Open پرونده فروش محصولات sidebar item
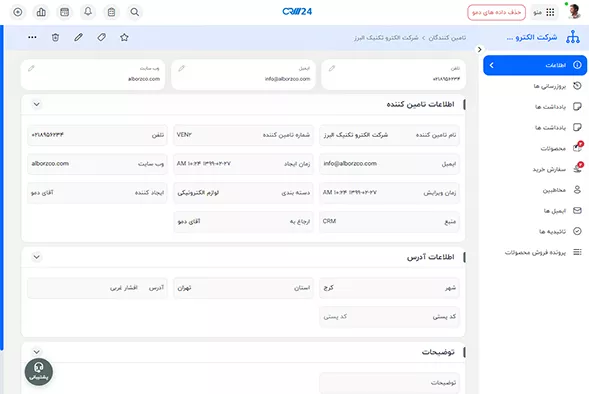This screenshot has width=589, height=394. click(x=535, y=252)
